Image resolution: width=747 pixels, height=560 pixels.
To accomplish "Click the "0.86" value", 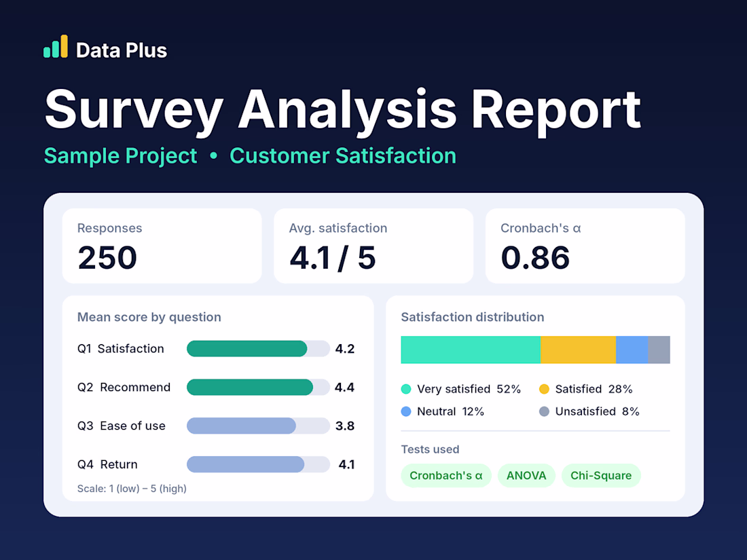I will [535, 258].
